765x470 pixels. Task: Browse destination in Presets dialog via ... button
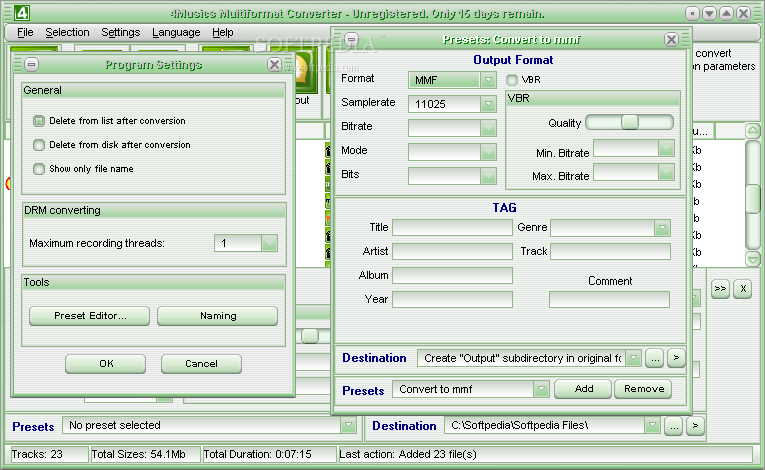(654, 357)
